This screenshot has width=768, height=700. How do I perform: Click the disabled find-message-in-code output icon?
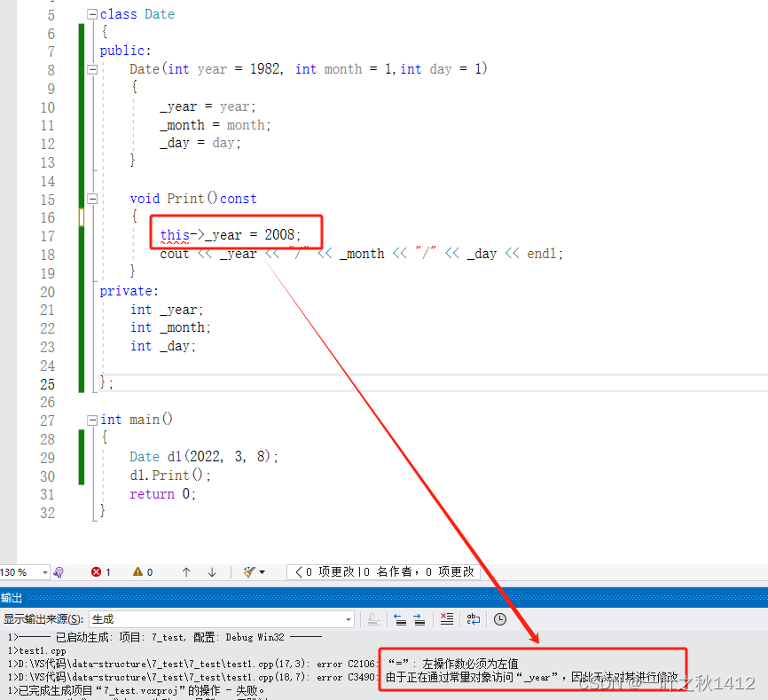coord(373,619)
